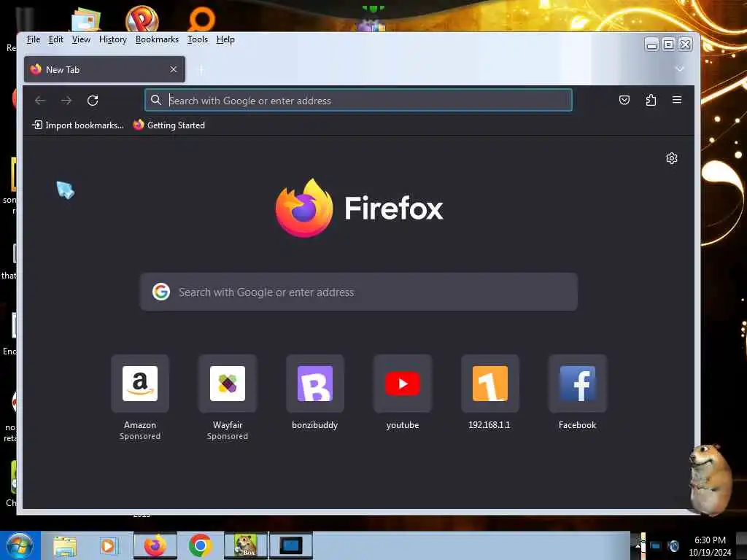Open Getting Started bookmark
747x560 pixels.
pyautogui.click(x=169, y=125)
